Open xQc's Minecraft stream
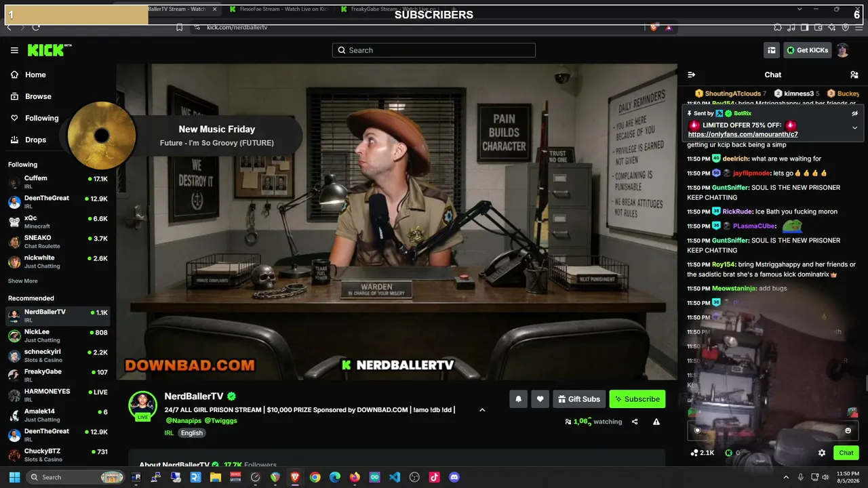 (x=58, y=222)
